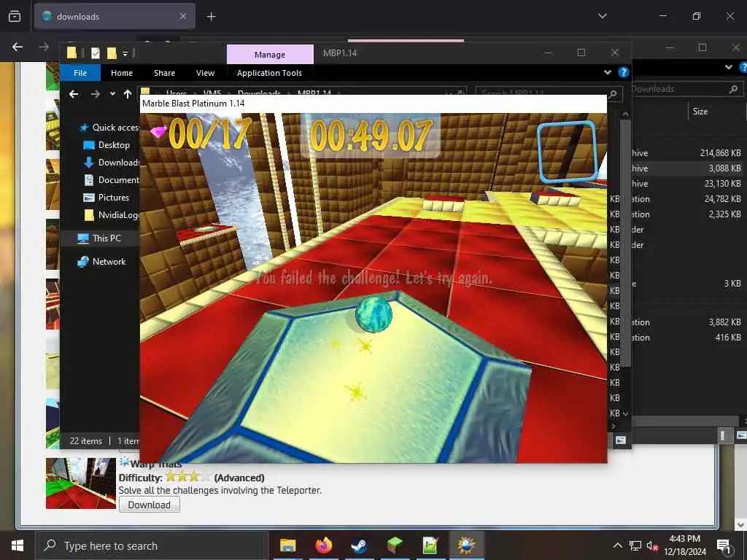Click scroll down arrow in MBP1.14 file list
The image size is (747, 560).
point(625,413)
